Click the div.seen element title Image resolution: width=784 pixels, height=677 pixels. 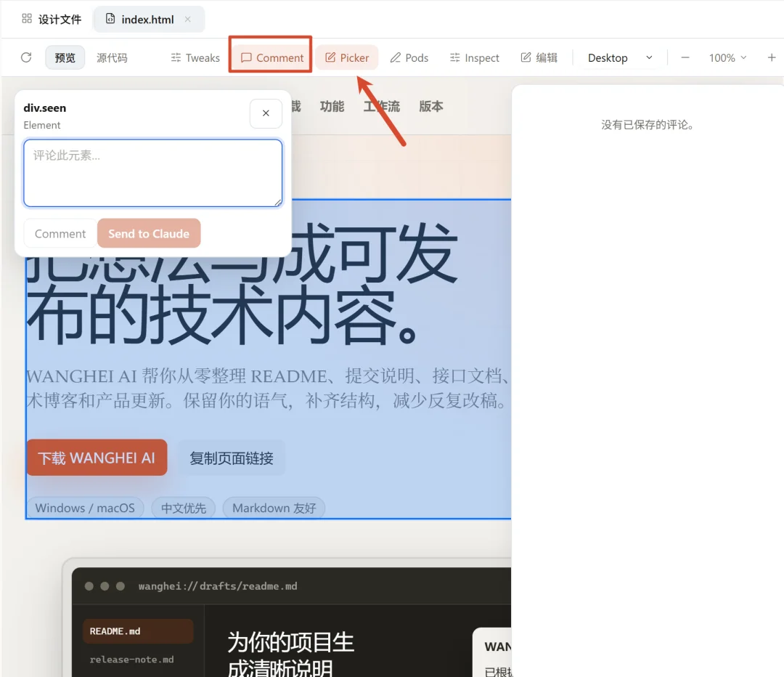pos(44,108)
